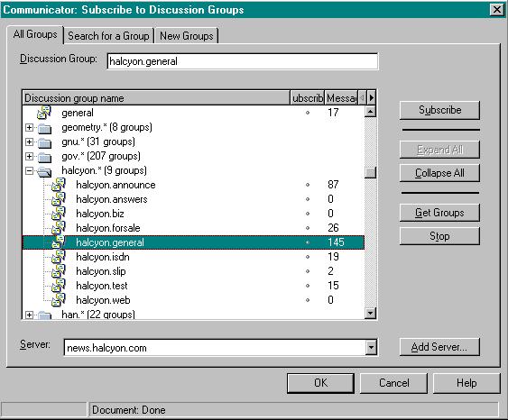Toggle subscription dot for halcyon.forsale

[308, 228]
